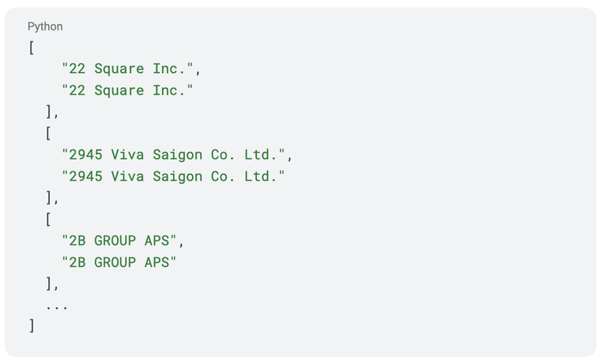
Task: Select the "22 Square Inc." string without trailing comma
Action: pyautogui.click(x=128, y=90)
